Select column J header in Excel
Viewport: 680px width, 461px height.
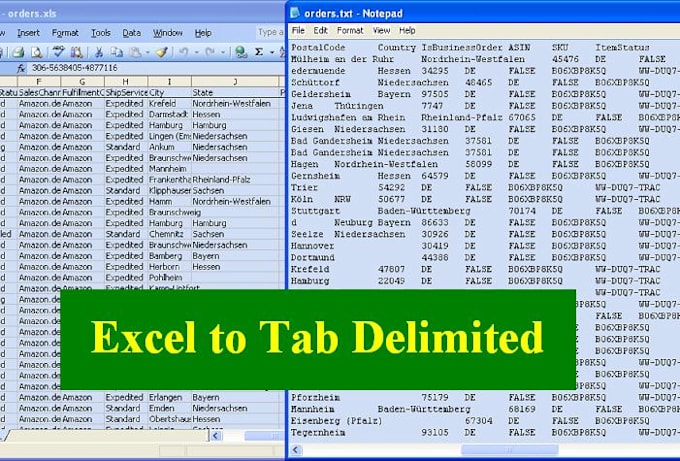point(235,82)
